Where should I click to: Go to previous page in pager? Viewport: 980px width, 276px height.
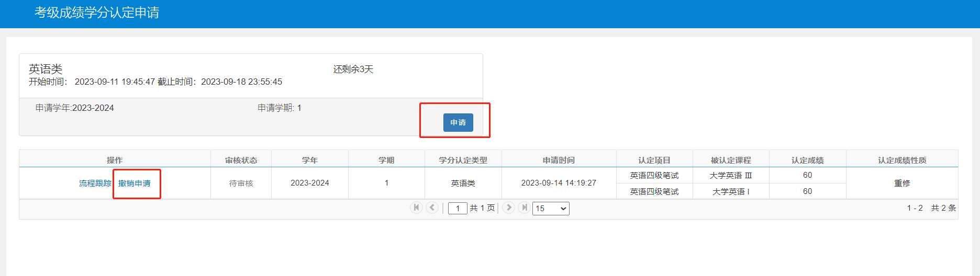[x=432, y=208]
